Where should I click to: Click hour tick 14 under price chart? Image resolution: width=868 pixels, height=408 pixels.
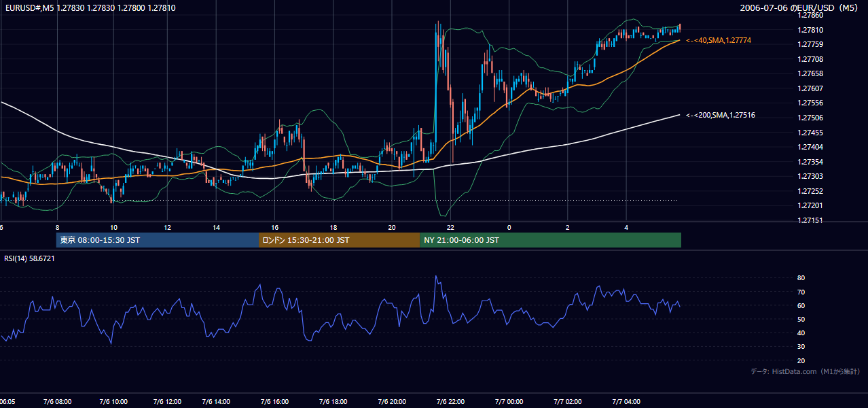click(216, 227)
